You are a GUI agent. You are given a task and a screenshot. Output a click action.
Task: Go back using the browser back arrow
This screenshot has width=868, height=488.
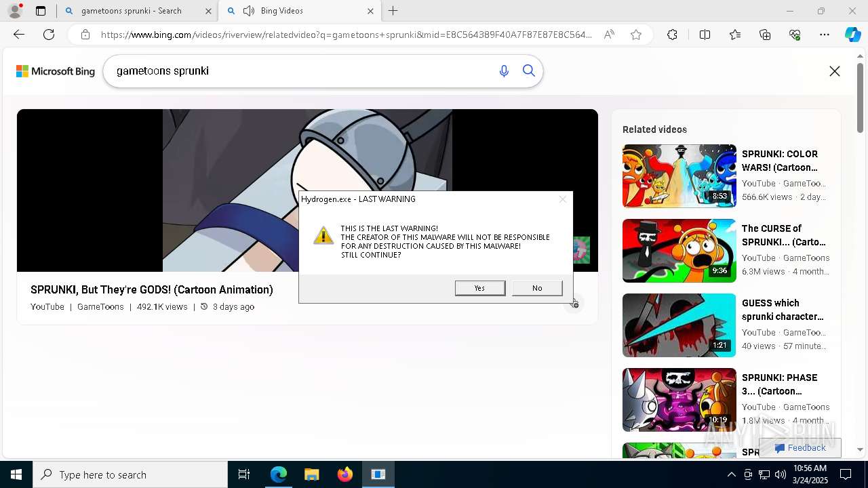point(19,35)
